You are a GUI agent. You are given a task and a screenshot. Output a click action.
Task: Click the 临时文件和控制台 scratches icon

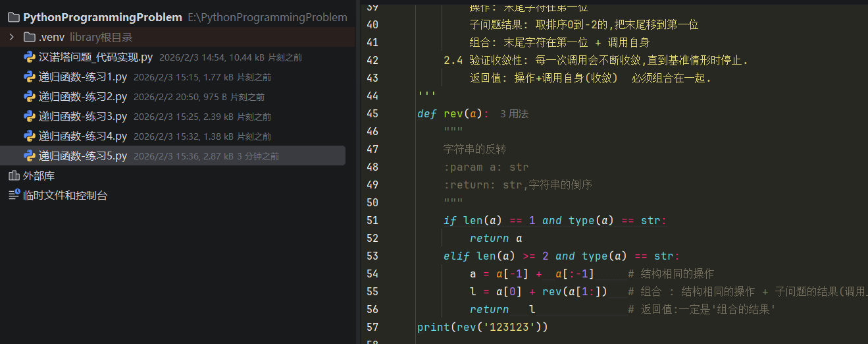pos(14,195)
